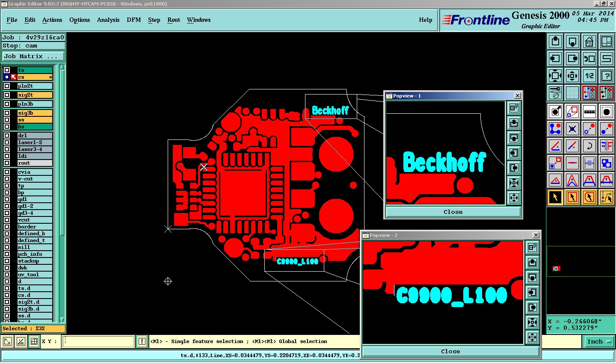This screenshot has height=364, width=616.
Task: Toggle display checkbox for rout layer
Action: [x=7, y=163]
